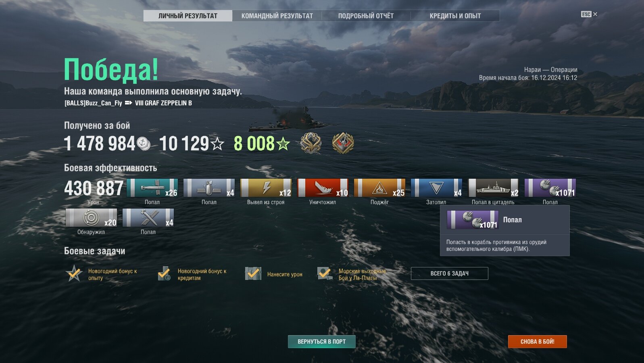Click the Затопил x4 flooding ribbon
The height and width of the screenshot is (363, 644).
(x=436, y=188)
